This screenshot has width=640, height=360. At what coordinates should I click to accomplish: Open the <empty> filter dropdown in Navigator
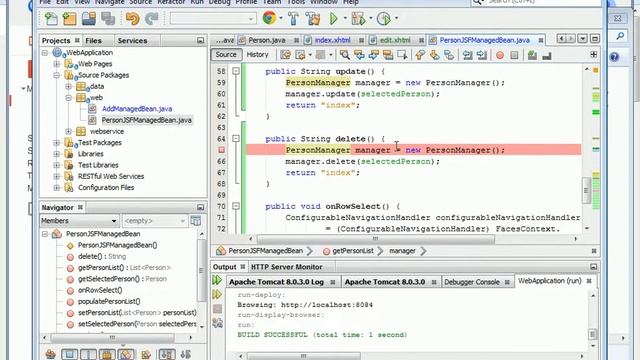pos(155,221)
